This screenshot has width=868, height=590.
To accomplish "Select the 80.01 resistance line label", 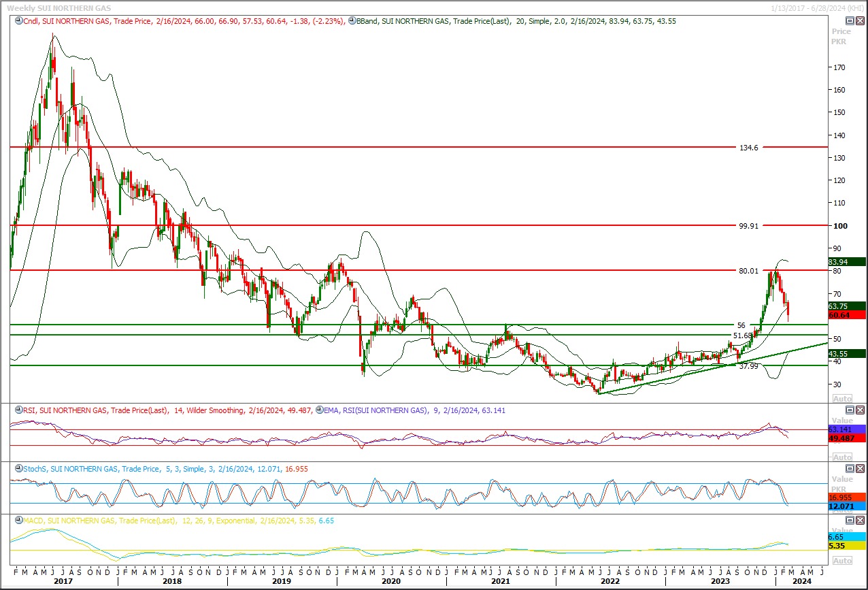I will (x=748, y=271).
